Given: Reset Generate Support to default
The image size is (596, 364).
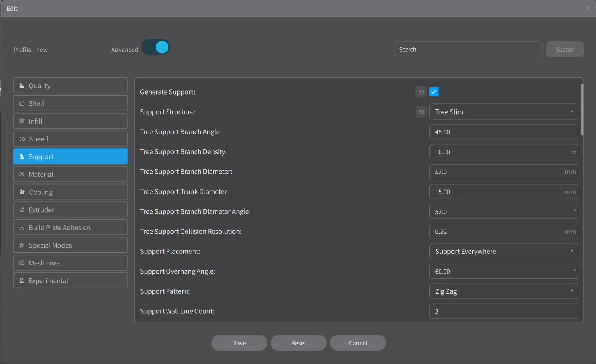Looking at the screenshot, I should [x=421, y=92].
